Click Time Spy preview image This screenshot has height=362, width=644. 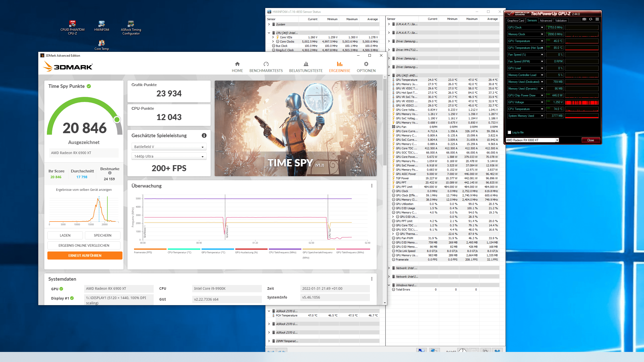click(296, 128)
